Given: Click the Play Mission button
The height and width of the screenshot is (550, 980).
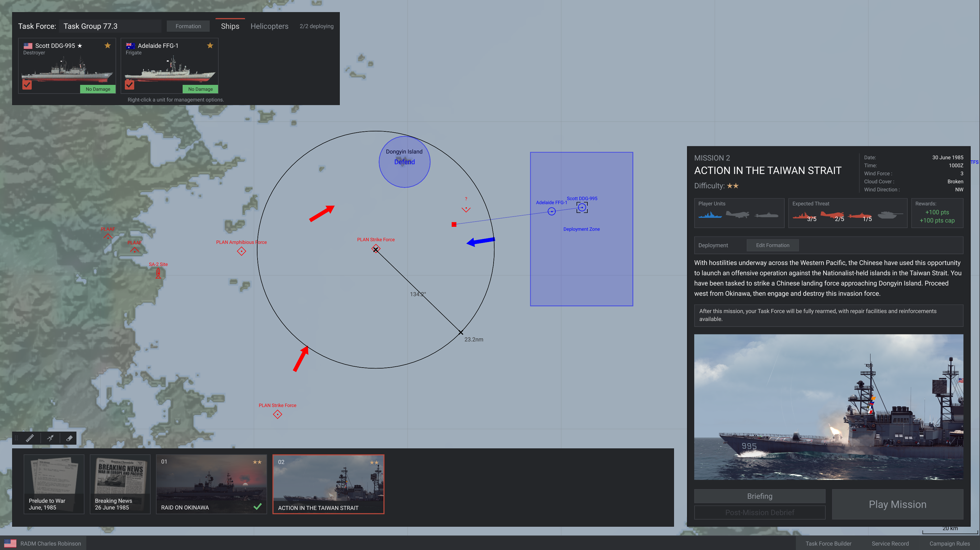Looking at the screenshot, I should pos(897,504).
